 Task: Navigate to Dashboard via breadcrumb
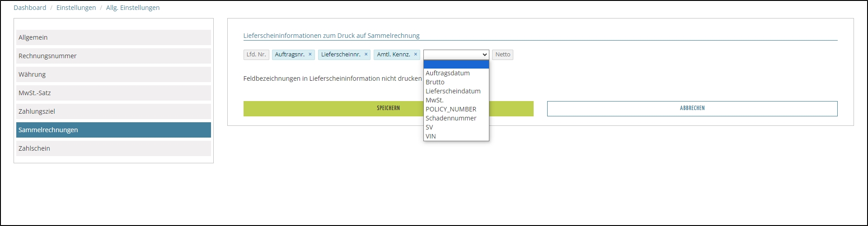30,8
